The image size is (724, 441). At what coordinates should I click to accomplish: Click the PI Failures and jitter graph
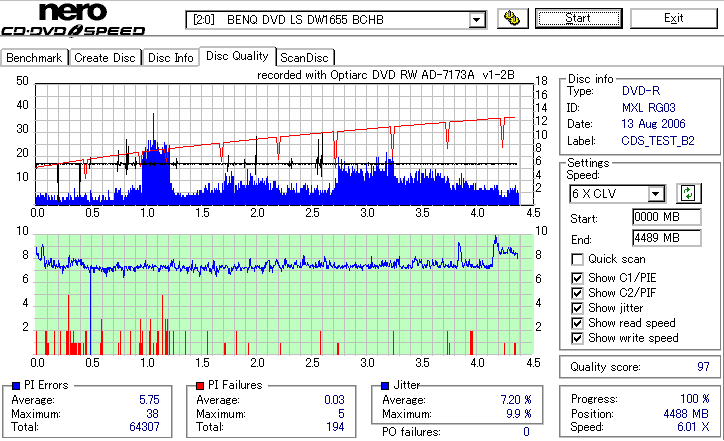[284, 295]
